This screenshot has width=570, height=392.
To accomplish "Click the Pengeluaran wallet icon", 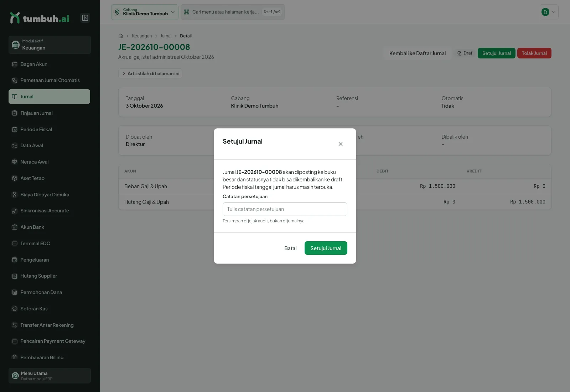I will click(15, 260).
